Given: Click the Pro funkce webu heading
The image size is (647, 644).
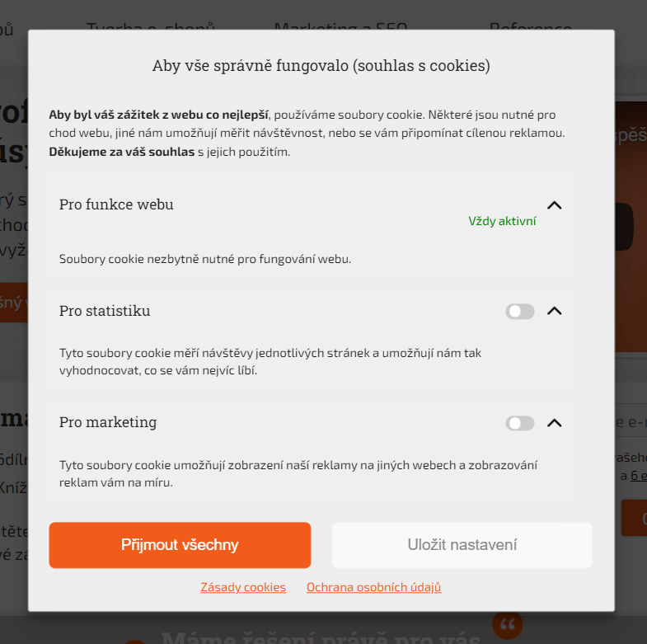Looking at the screenshot, I should pyautogui.click(x=116, y=204).
